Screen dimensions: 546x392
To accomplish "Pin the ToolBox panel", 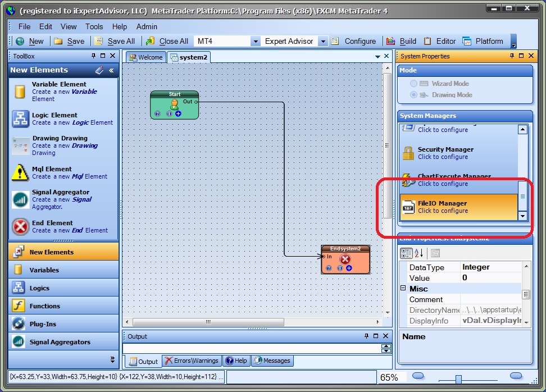I will point(93,56).
